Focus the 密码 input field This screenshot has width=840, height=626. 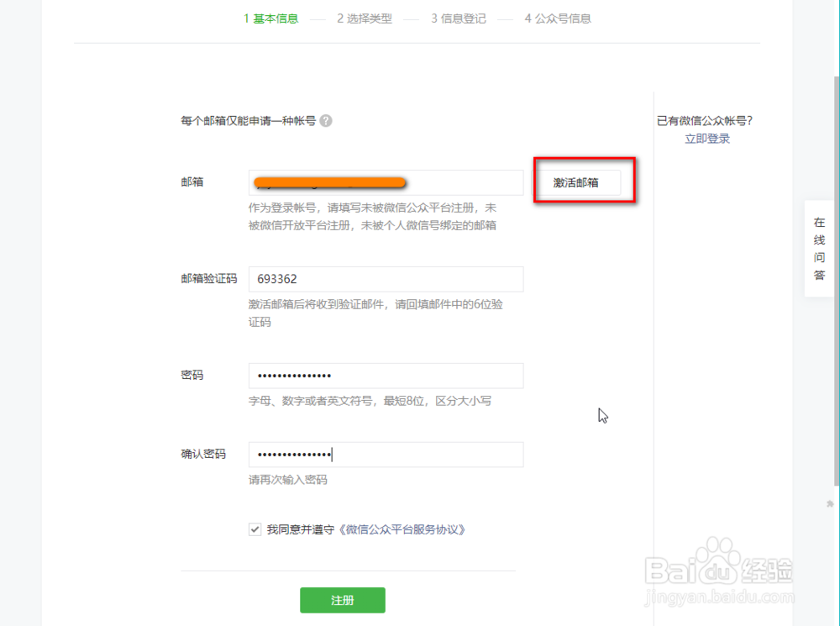tap(386, 376)
